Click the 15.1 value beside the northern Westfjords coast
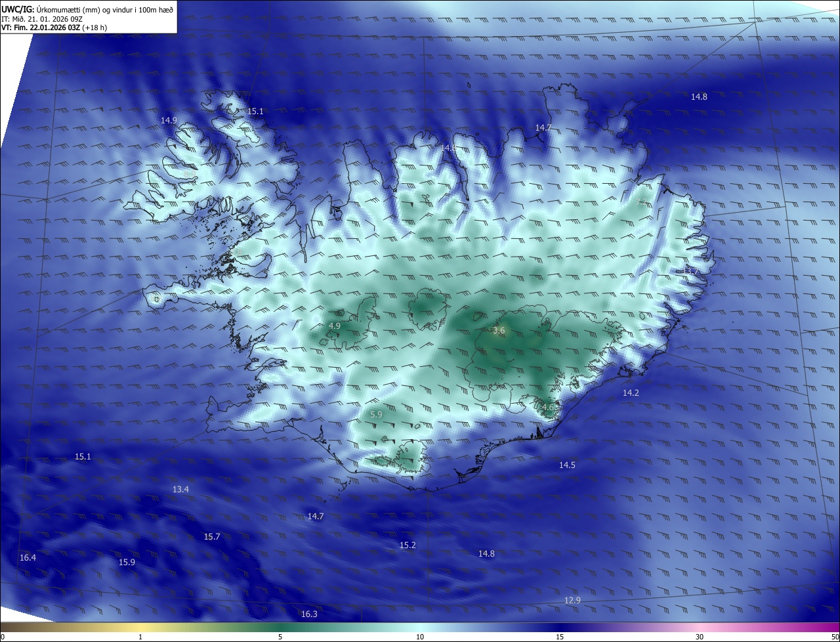Screen dimensions: 840x642 [x=255, y=111]
